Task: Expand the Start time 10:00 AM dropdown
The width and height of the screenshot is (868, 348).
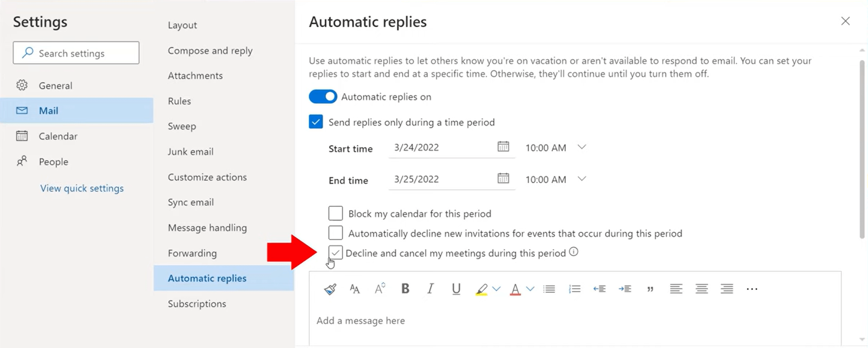Action: click(x=582, y=147)
